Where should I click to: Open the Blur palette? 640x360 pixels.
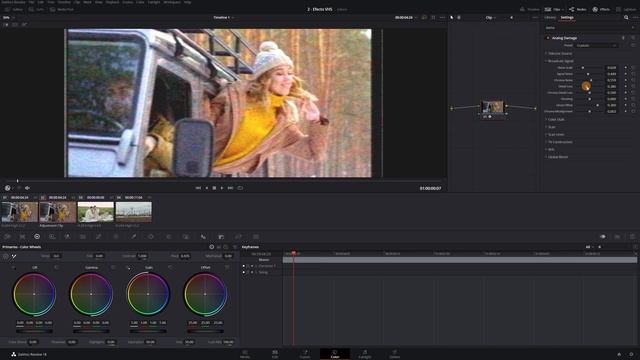click(203, 237)
